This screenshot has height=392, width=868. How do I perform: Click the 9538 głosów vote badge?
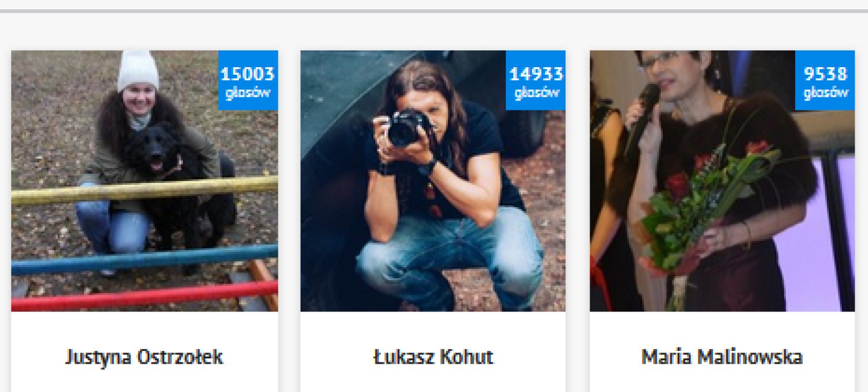coord(825,80)
